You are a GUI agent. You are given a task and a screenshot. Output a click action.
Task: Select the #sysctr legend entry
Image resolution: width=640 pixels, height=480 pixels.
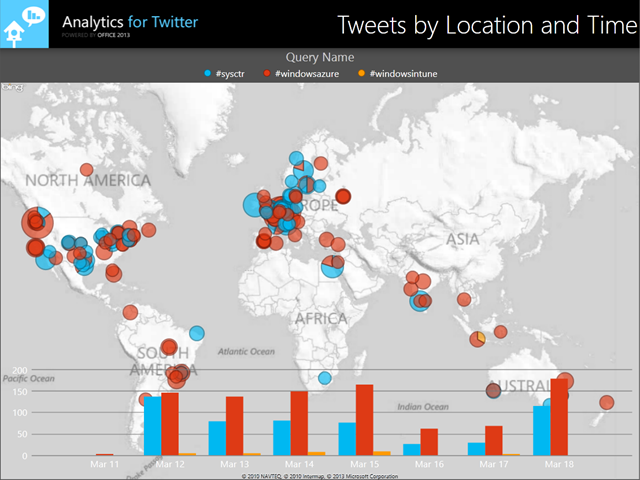(x=232, y=74)
